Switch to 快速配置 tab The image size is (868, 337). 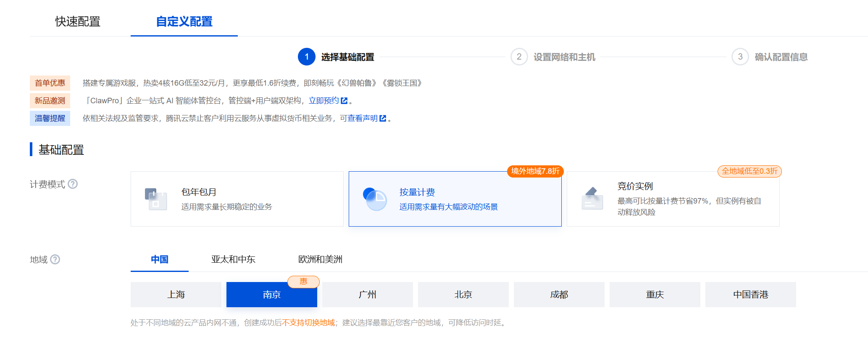(78, 21)
